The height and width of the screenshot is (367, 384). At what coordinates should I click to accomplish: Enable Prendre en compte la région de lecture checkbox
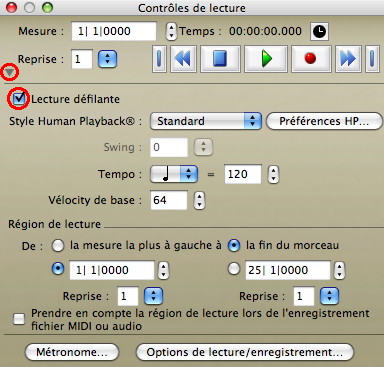pyautogui.click(x=19, y=319)
